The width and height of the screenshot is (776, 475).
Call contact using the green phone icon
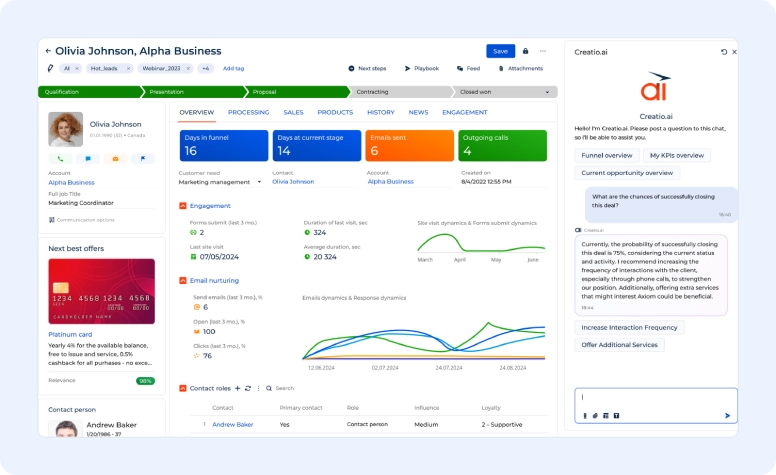tap(60, 158)
